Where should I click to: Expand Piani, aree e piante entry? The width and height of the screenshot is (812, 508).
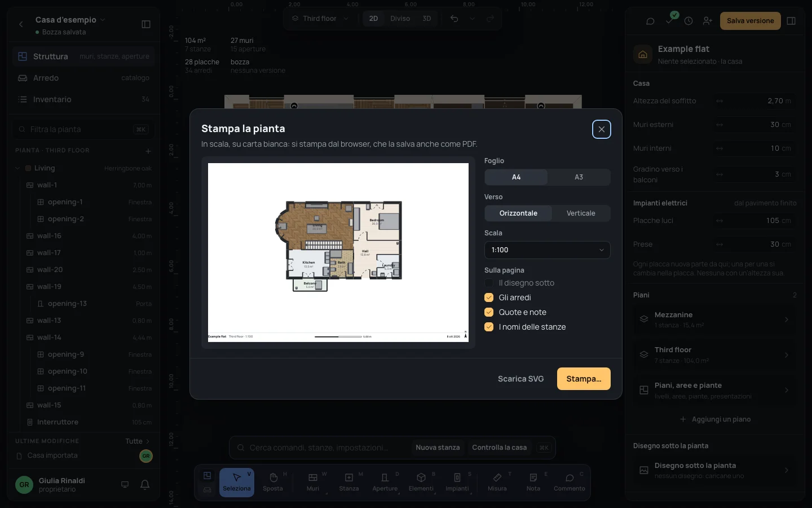point(714,390)
